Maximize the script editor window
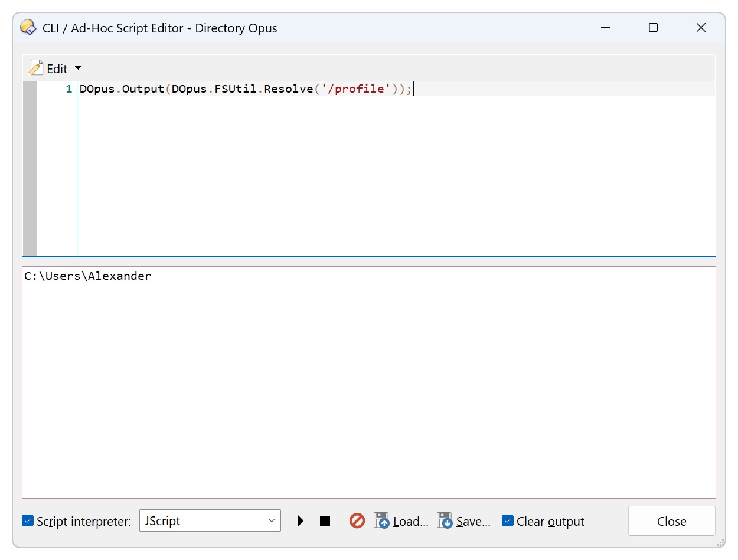This screenshot has height=560, width=738. coord(653,28)
